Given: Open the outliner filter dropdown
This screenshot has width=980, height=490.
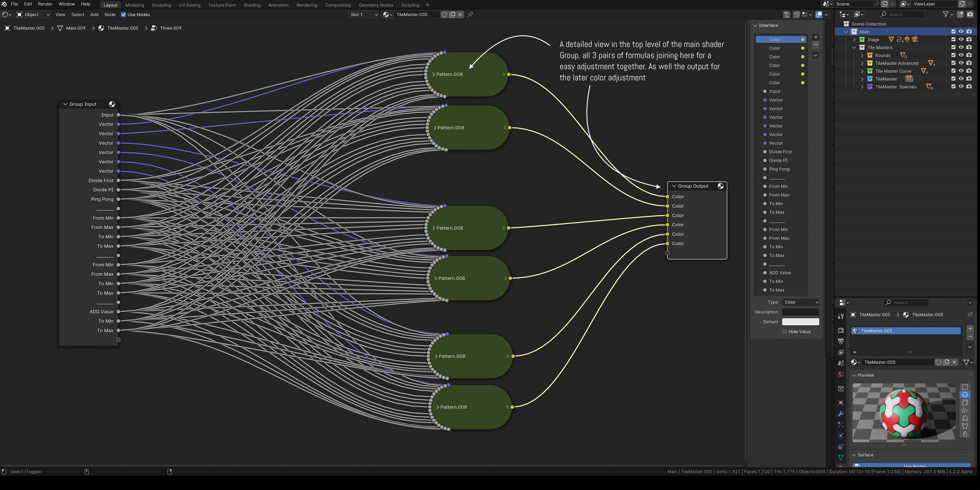Looking at the screenshot, I should tap(948, 14).
